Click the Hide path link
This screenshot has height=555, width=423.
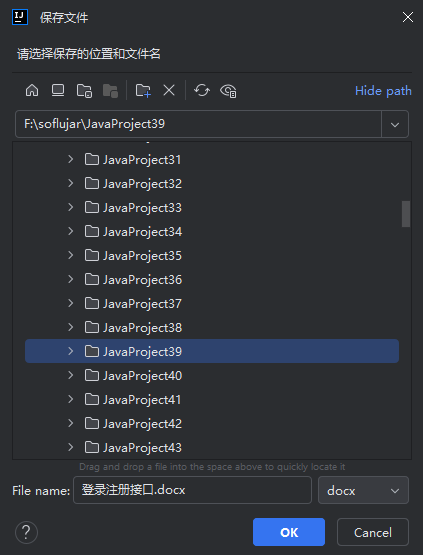[x=383, y=91]
